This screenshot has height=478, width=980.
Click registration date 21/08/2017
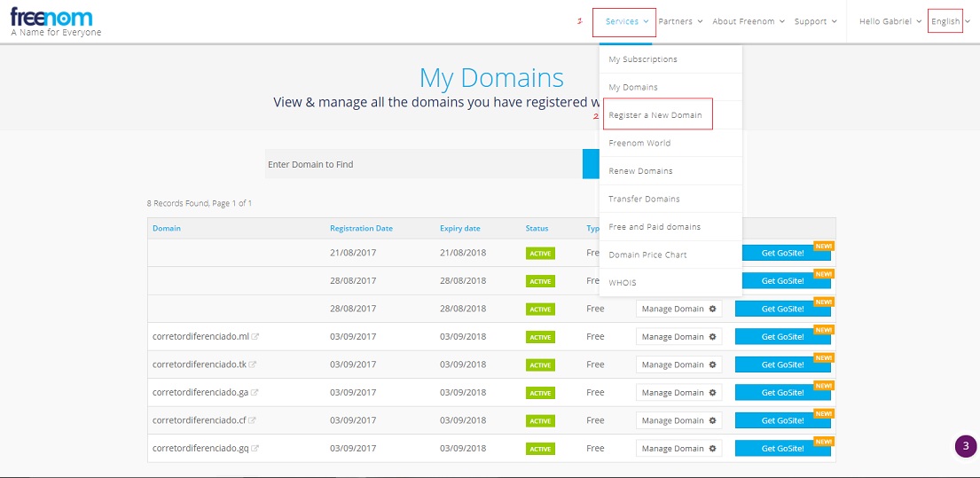pyautogui.click(x=353, y=253)
